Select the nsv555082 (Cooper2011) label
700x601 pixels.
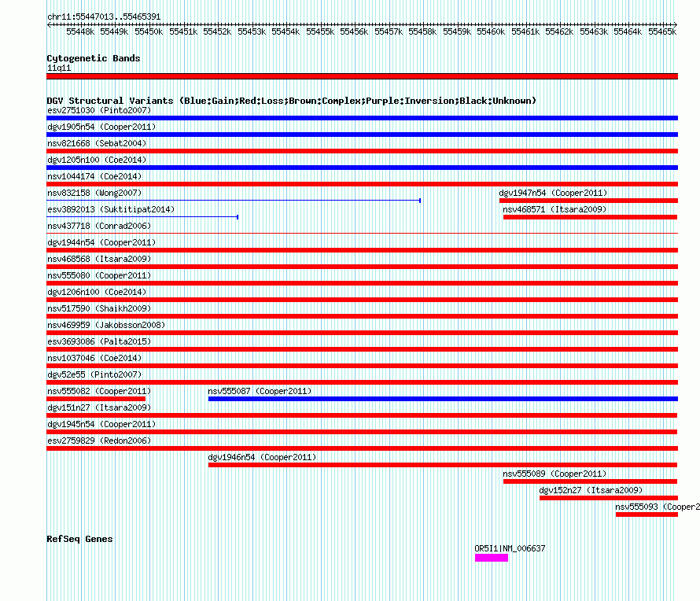[99, 391]
